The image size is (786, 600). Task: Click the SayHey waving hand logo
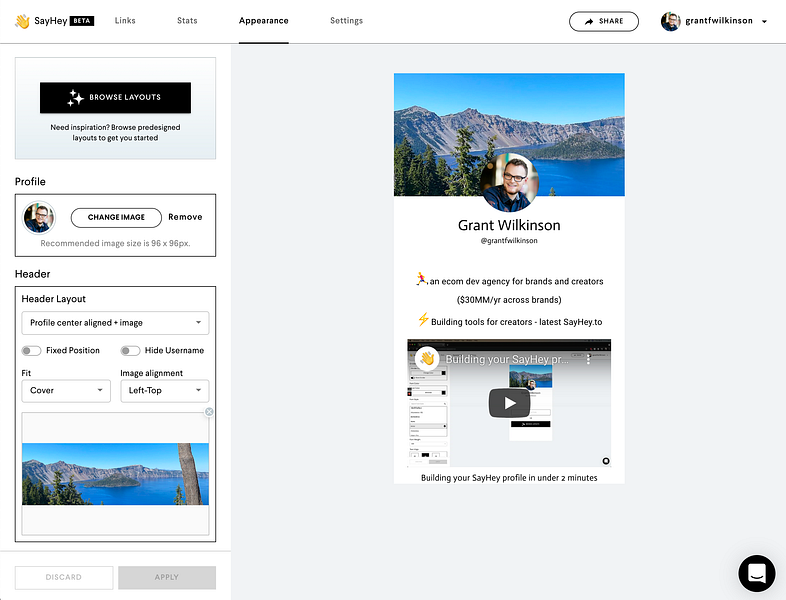click(23, 21)
